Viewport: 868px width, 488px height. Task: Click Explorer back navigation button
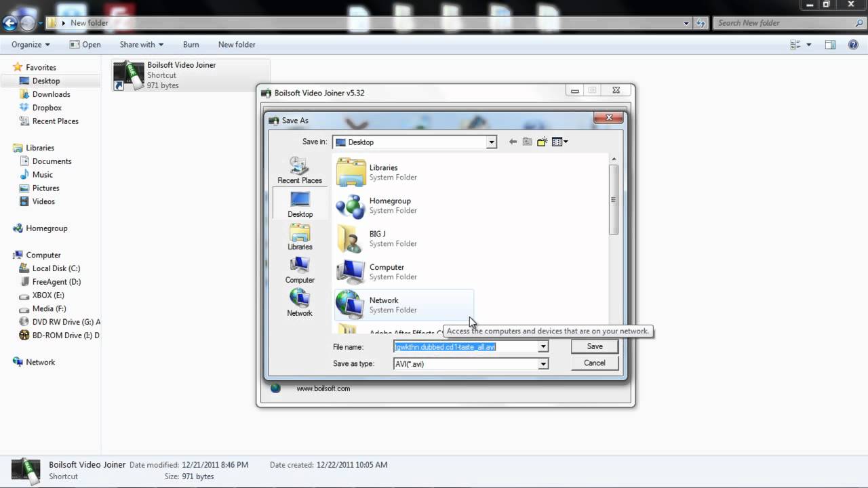[9, 23]
